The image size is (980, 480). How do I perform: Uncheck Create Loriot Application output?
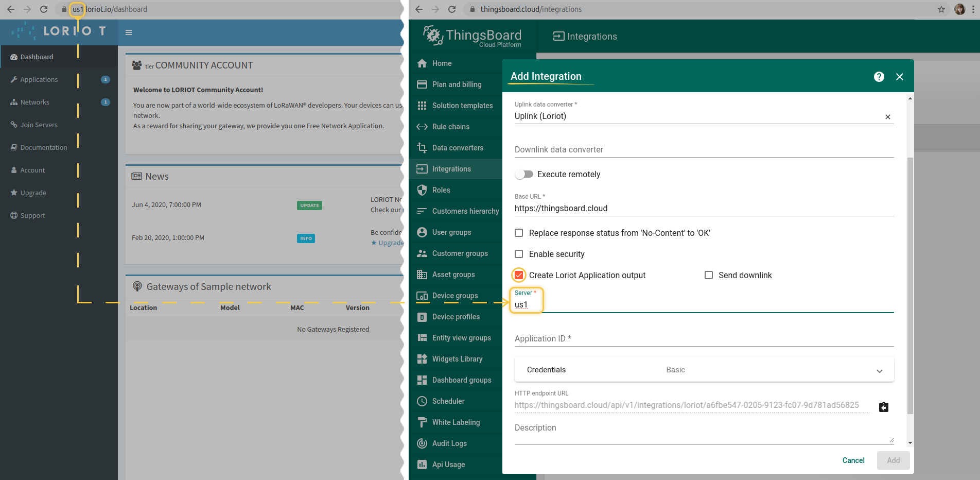519,275
